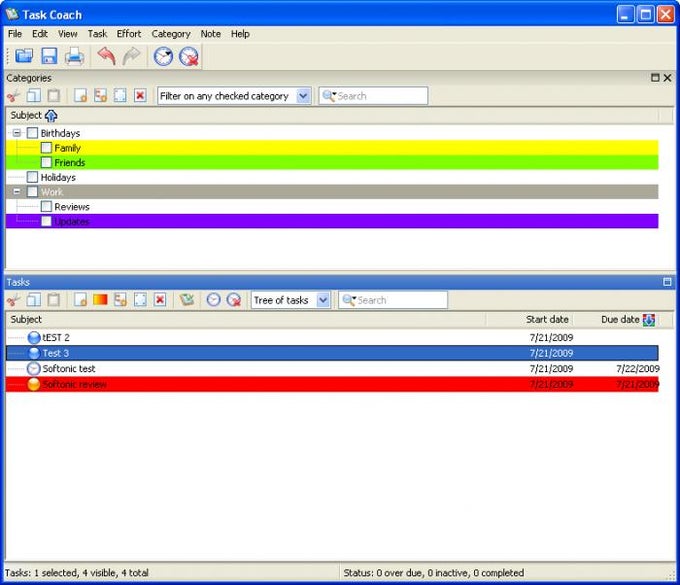This screenshot has height=585, width=680.
Task: Click the Save floppy disk icon
Action: [x=49, y=56]
